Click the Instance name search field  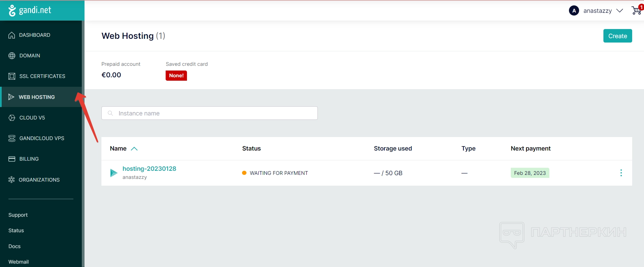(x=210, y=113)
